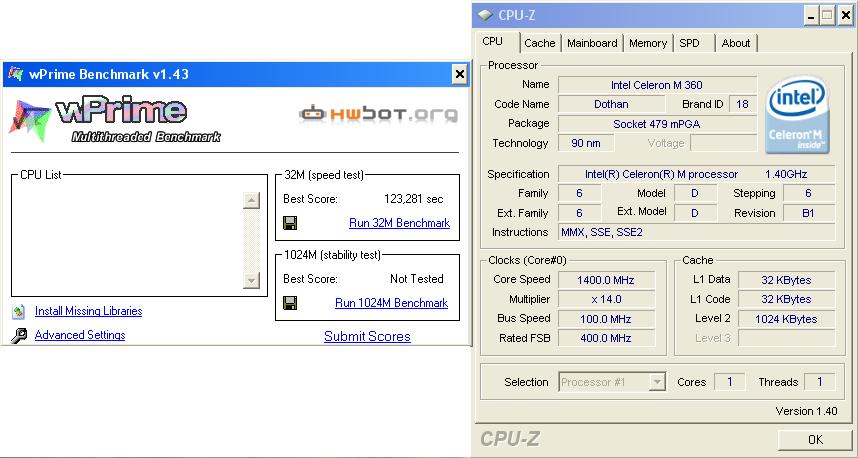Minimize the CPU-Z window

pyautogui.click(x=810, y=16)
